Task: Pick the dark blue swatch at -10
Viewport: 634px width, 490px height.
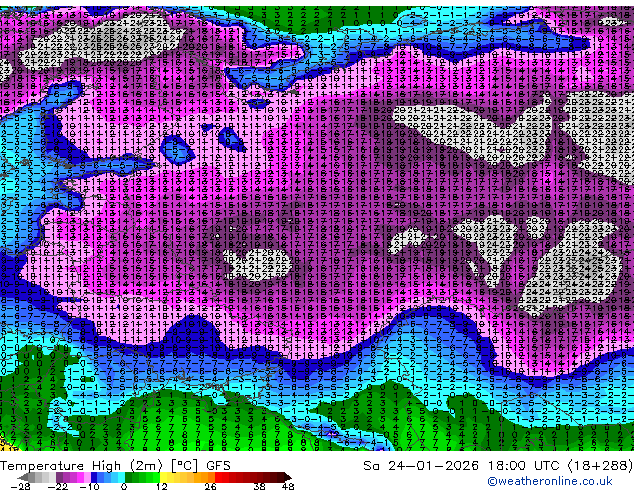Action: 94,477
